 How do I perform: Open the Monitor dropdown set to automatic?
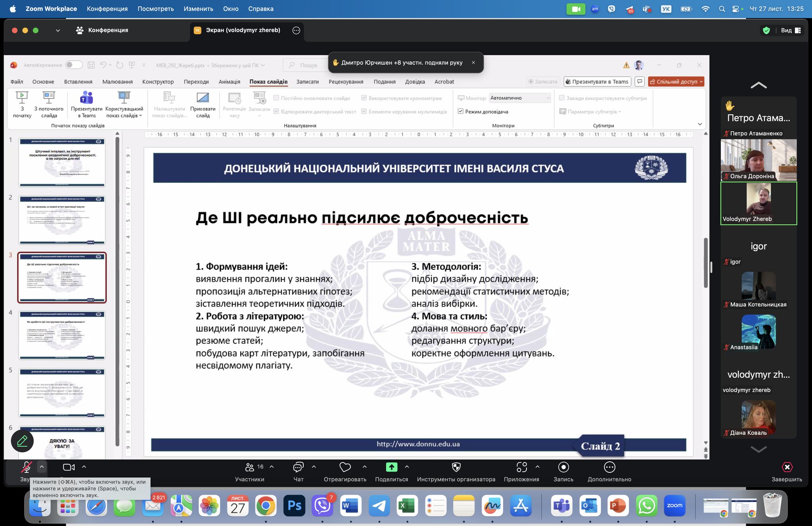click(519, 98)
